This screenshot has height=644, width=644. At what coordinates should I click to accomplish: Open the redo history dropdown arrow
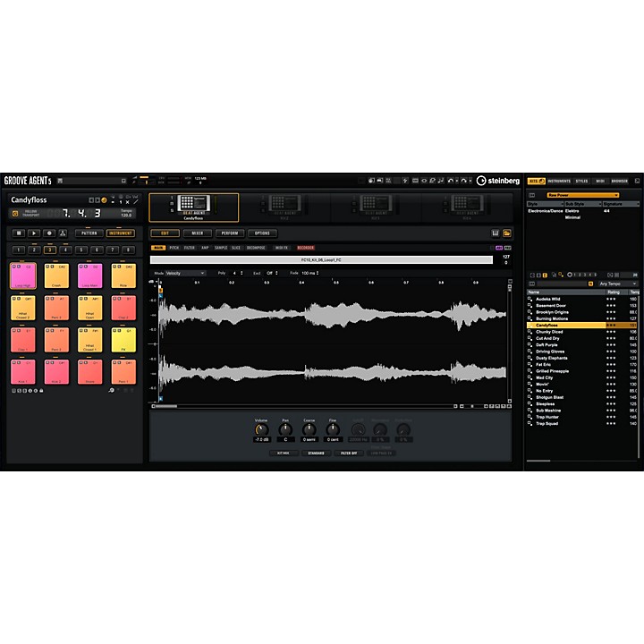pos(470,181)
